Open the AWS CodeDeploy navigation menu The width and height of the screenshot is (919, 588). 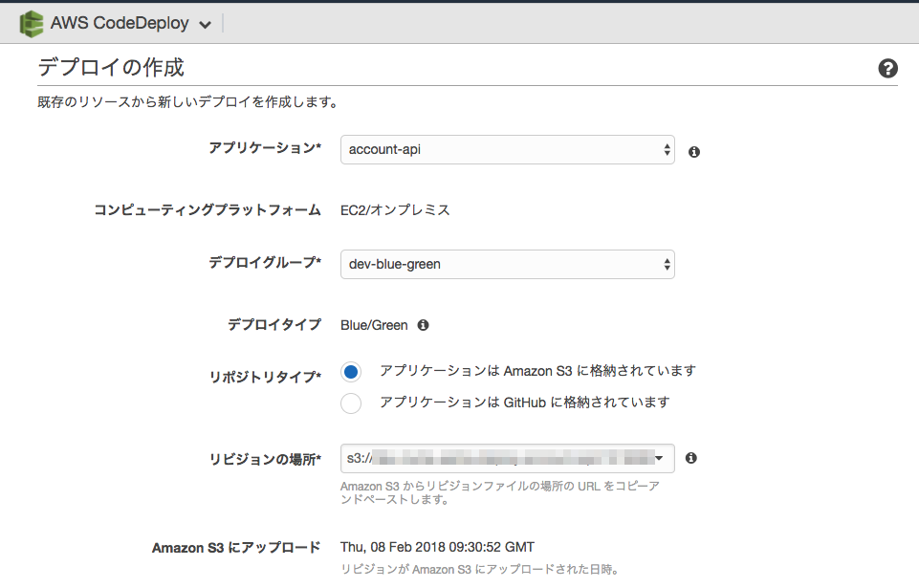204,23
